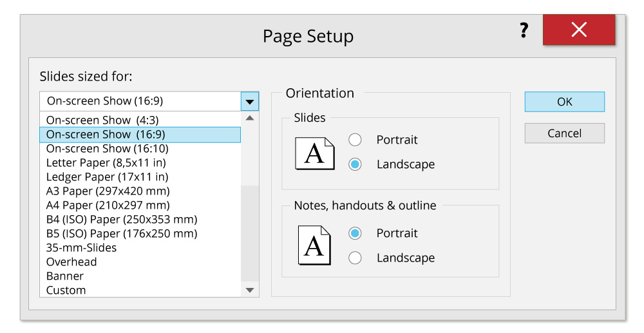Select Landscape orientation for Slides

pyautogui.click(x=355, y=164)
